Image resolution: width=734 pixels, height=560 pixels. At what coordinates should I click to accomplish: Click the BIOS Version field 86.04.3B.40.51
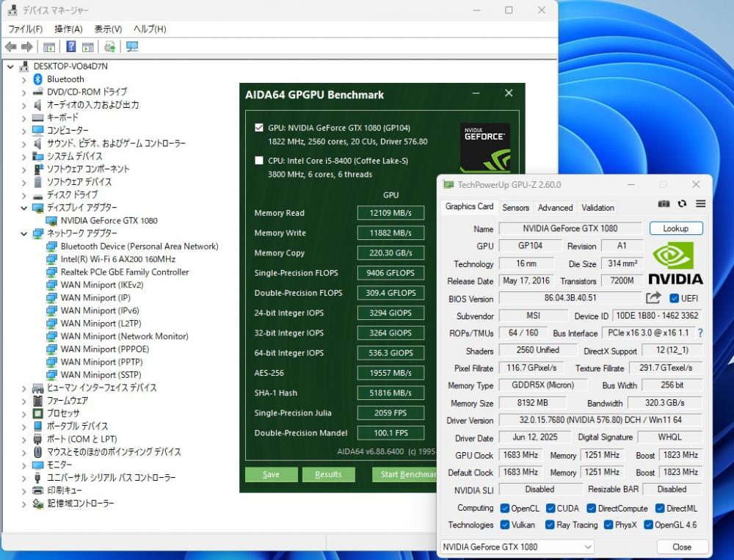[x=570, y=298]
